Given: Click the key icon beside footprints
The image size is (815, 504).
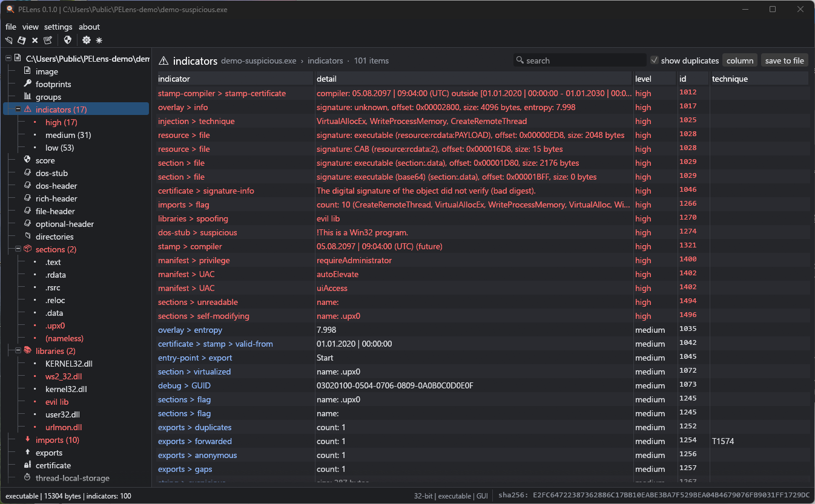Looking at the screenshot, I should (x=27, y=83).
